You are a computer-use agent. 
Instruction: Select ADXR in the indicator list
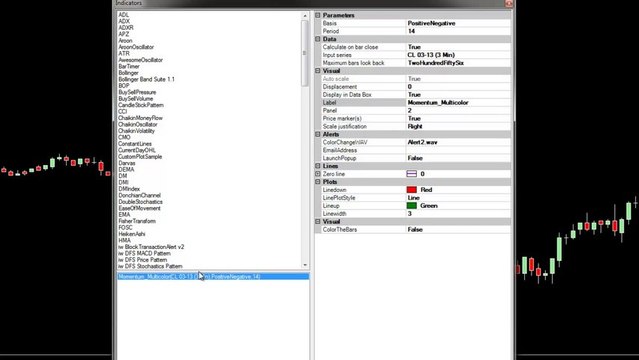(126, 28)
